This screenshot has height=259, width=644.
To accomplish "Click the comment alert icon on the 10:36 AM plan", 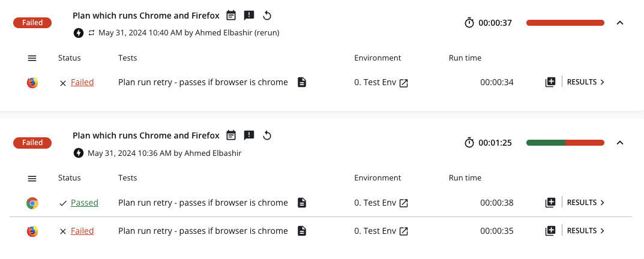I will (x=249, y=135).
